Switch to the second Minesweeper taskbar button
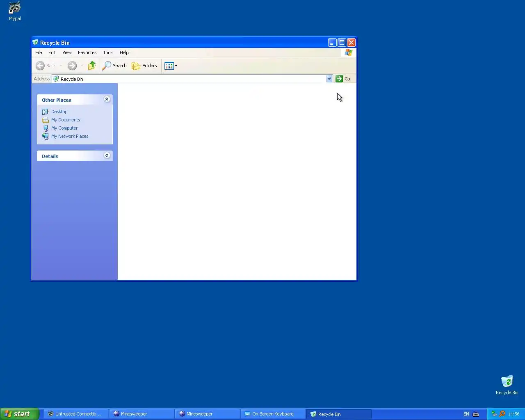The height and width of the screenshot is (420, 525). (207, 414)
